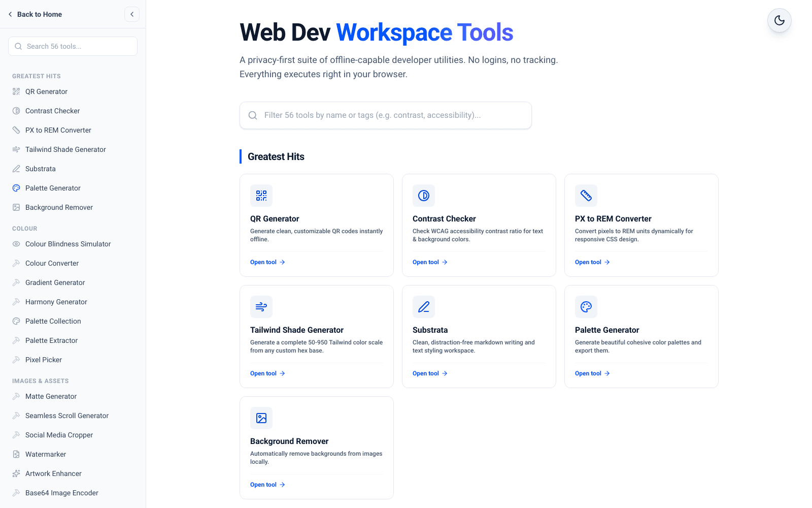Image resolution: width=812 pixels, height=508 pixels.
Task: Open Palette Extractor from the sidebar
Action: (73, 340)
